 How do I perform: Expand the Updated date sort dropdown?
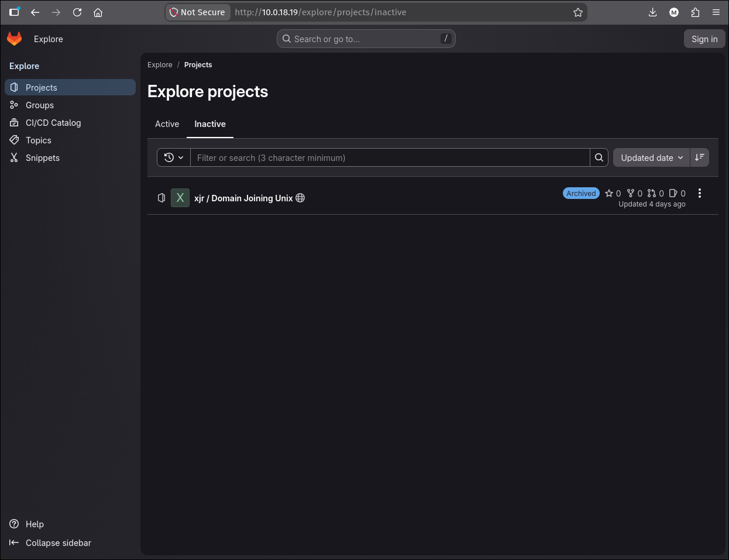pos(652,157)
